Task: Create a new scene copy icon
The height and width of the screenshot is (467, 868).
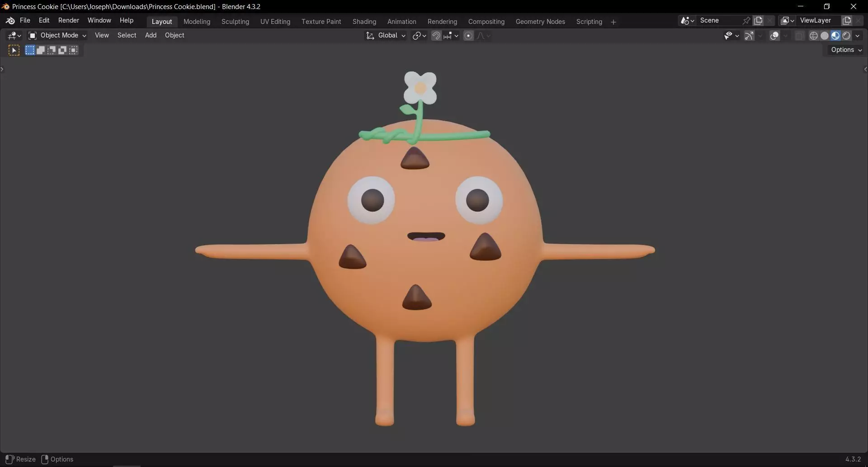Action: click(758, 21)
